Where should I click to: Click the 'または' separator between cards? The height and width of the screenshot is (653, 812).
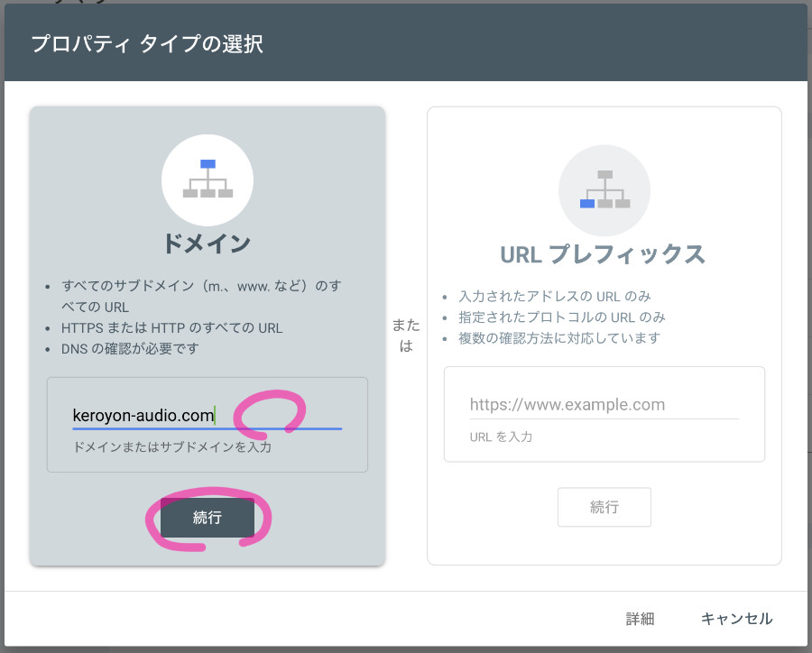point(406,335)
